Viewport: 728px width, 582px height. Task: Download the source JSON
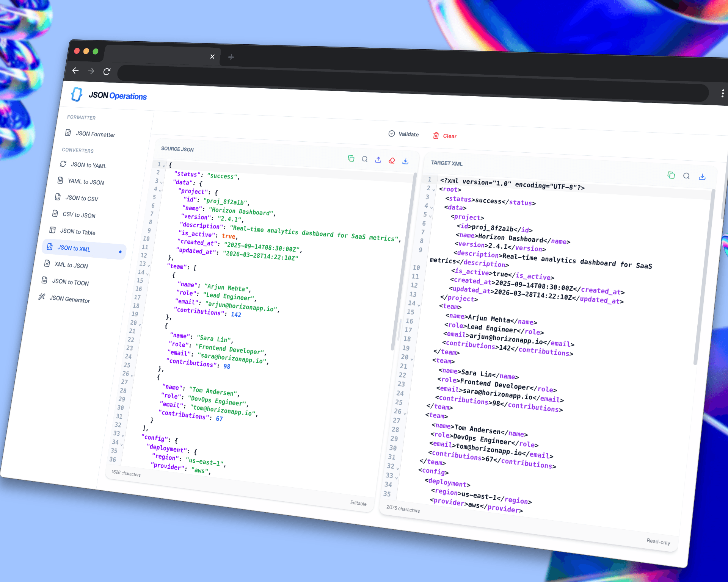(405, 161)
